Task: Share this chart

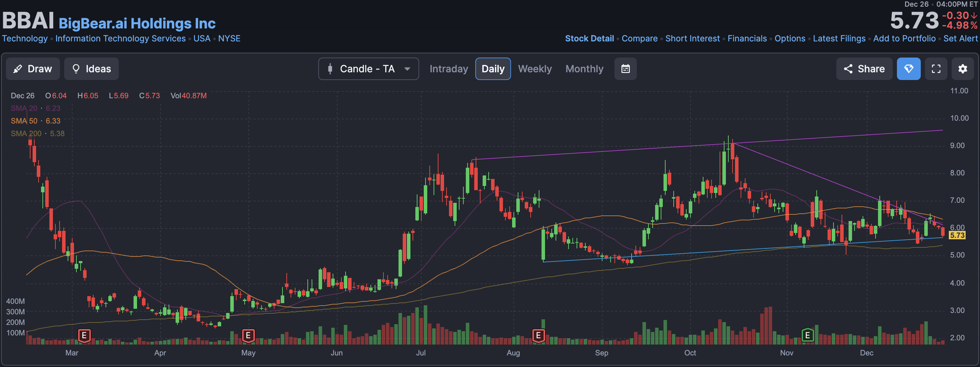Action: coord(864,69)
